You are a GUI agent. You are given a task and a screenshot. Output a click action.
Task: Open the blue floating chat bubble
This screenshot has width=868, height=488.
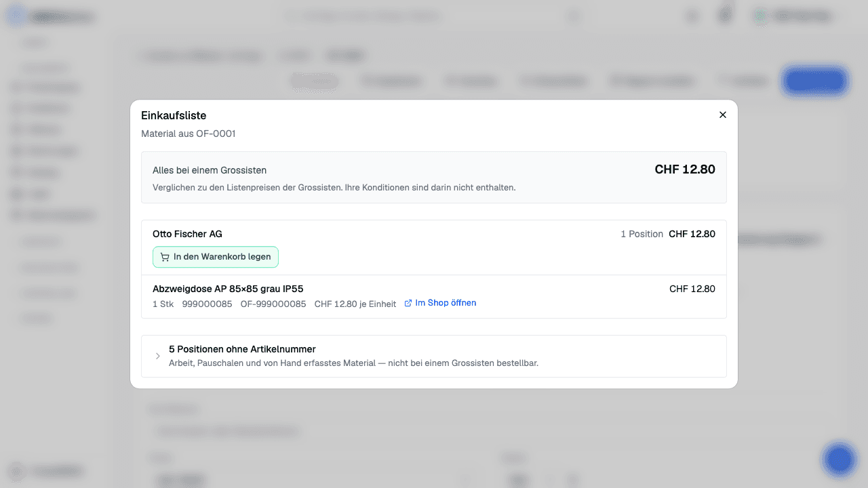tap(840, 460)
